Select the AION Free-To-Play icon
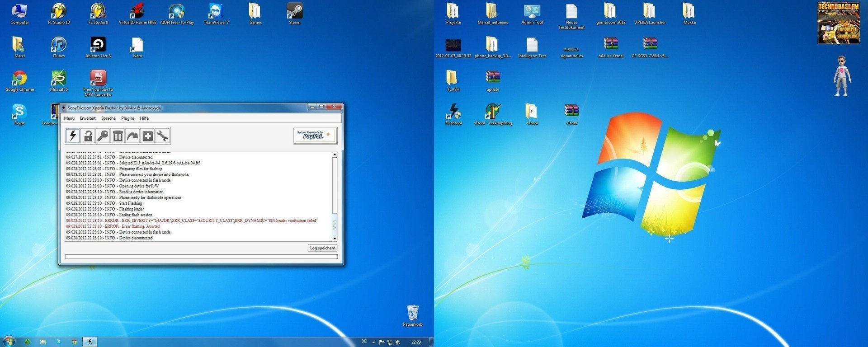This screenshot has height=347, width=868. [177, 14]
